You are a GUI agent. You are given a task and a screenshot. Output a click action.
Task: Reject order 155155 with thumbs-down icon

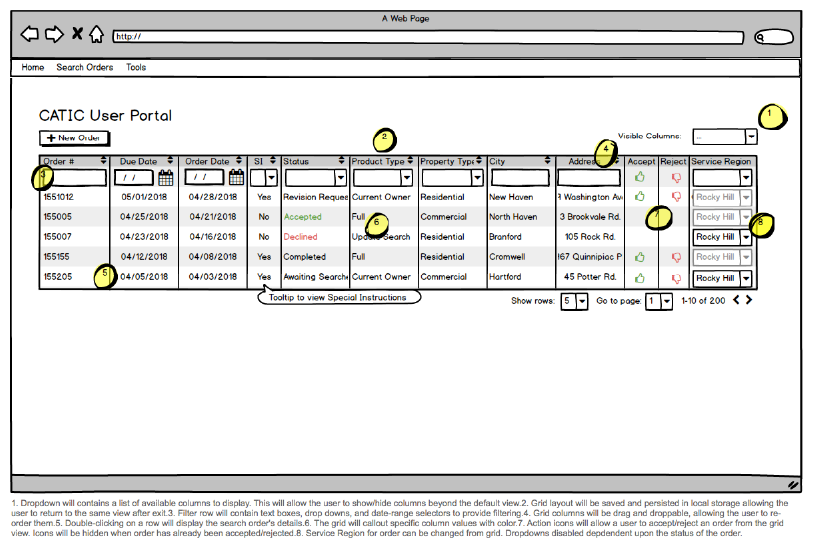676,258
